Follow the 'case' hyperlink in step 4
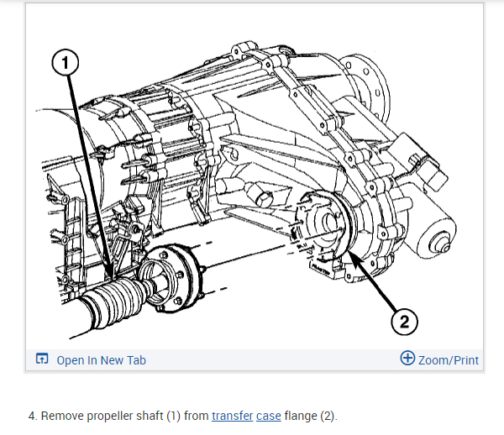 pyautogui.click(x=269, y=416)
